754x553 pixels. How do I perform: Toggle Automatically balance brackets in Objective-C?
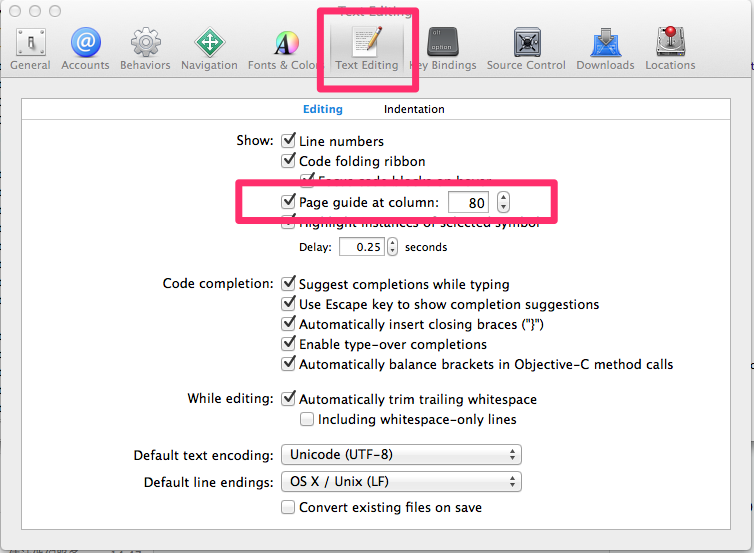point(289,364)
